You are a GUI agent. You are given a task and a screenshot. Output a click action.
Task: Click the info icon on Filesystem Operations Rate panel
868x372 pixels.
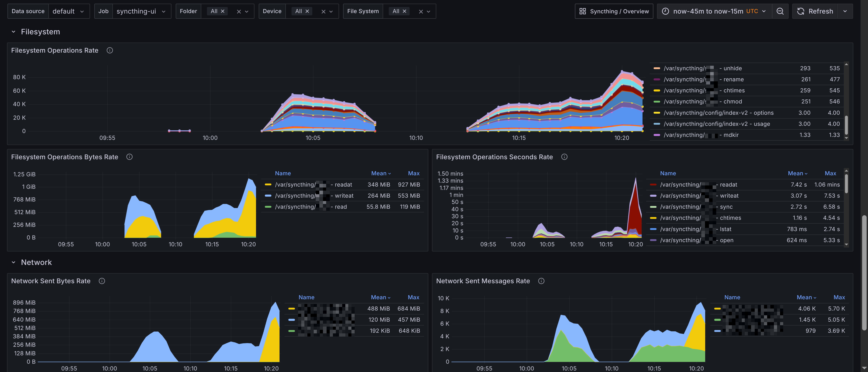click(109, 50)
